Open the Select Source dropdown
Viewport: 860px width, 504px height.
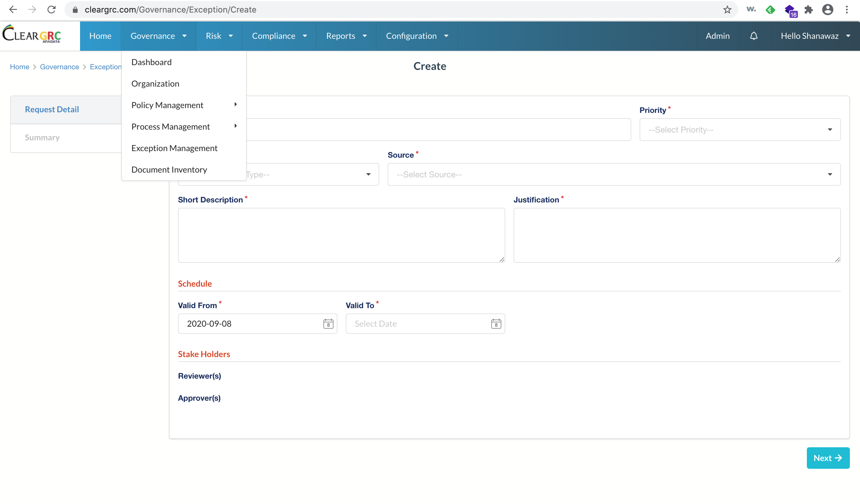(x=614, y=174)
